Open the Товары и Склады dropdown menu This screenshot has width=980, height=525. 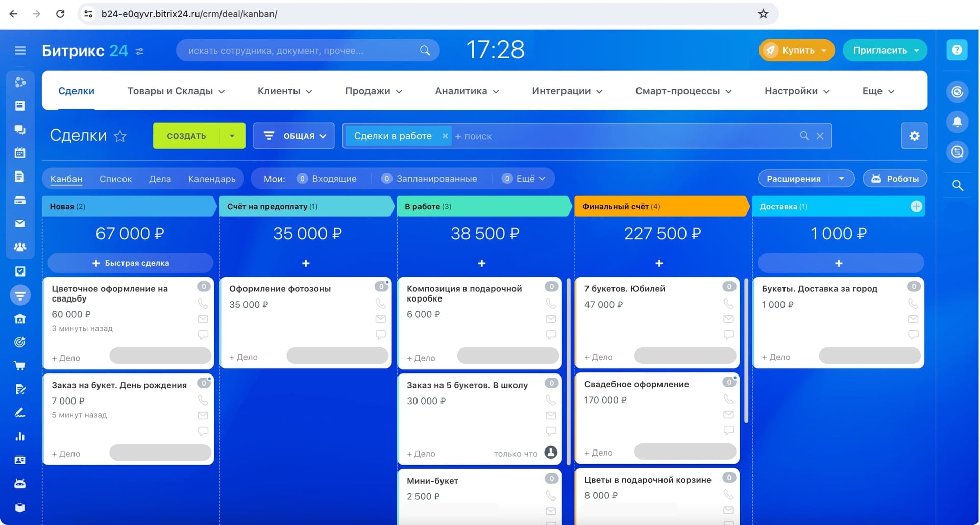tap(176, 91)
